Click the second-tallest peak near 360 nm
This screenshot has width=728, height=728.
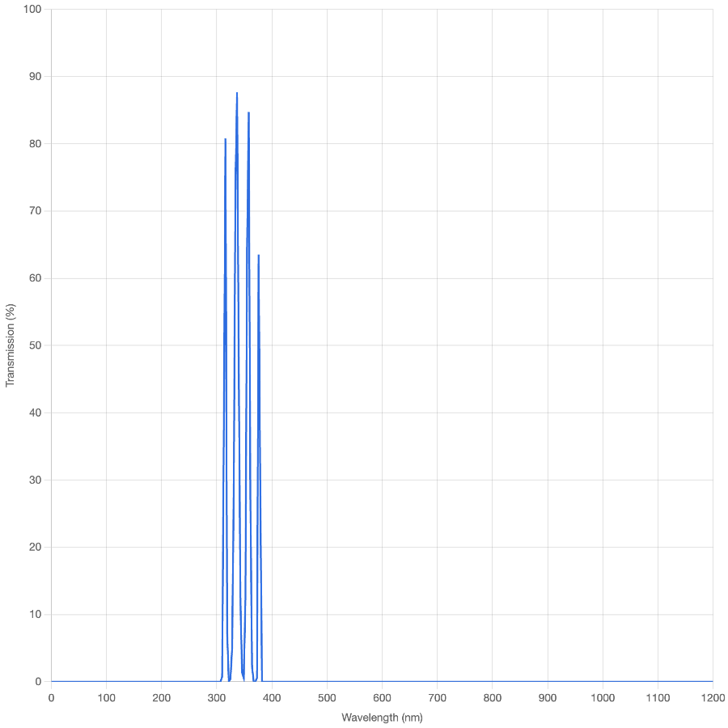point(248,112)
